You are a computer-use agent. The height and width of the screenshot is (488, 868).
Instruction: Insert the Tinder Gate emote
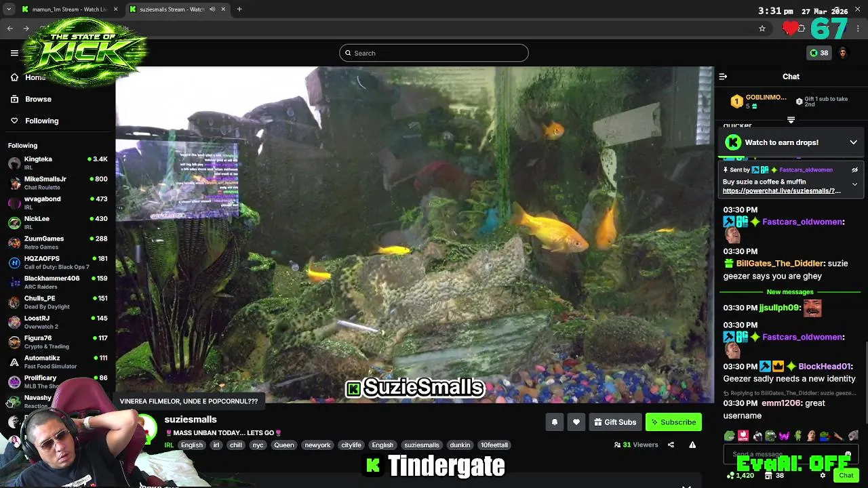743,436
